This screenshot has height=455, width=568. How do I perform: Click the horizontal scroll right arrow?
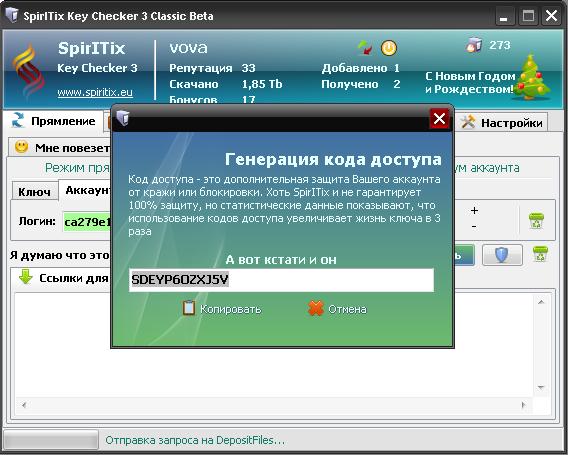(x=523, y=405)
